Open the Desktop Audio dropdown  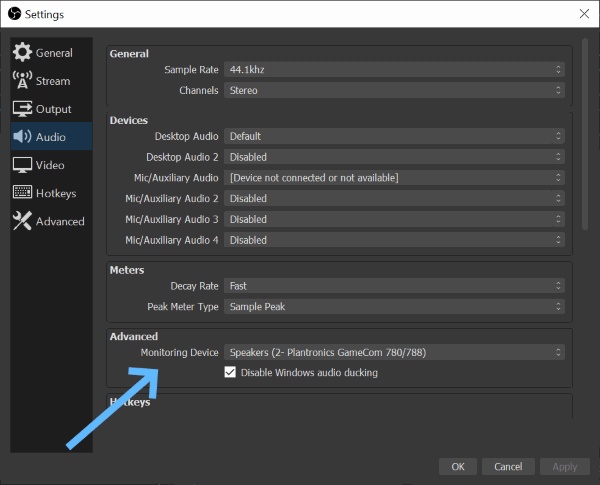(x=394, y=136)
